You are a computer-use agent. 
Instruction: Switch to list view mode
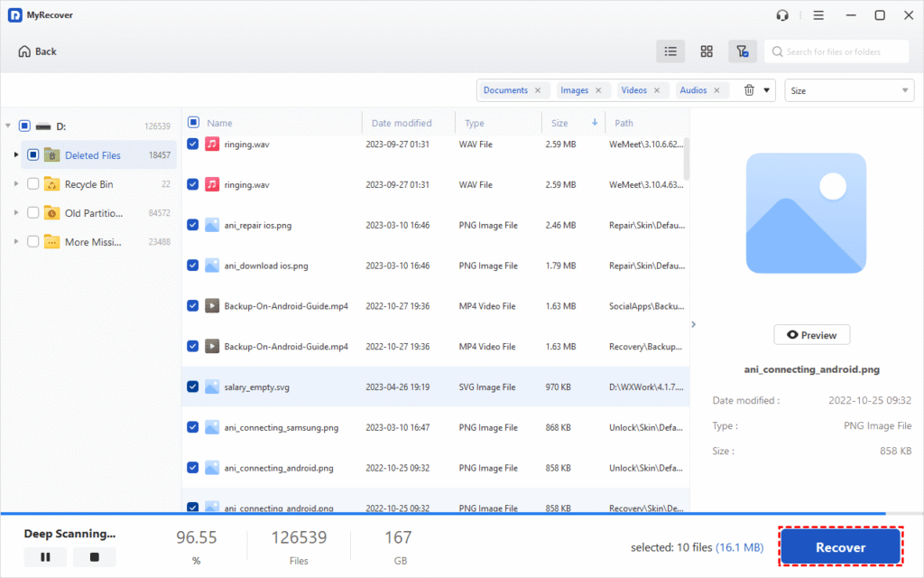[x=670, y=51]
